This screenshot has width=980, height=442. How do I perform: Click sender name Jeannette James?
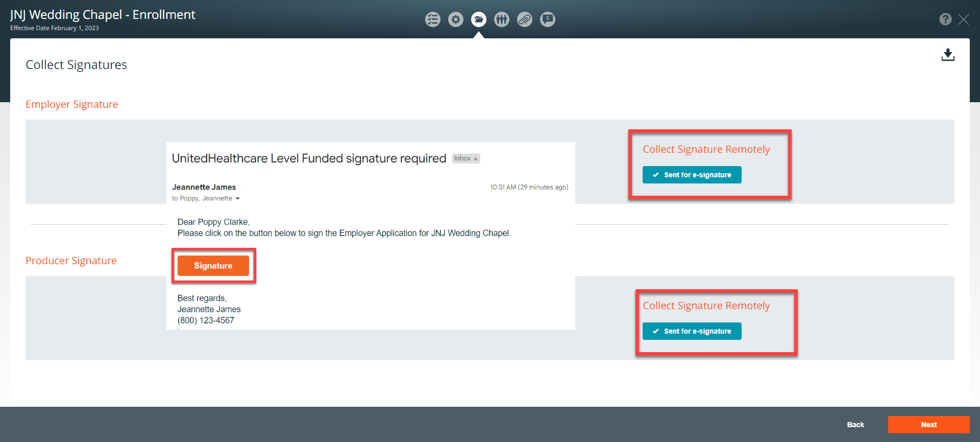point(204,187)
